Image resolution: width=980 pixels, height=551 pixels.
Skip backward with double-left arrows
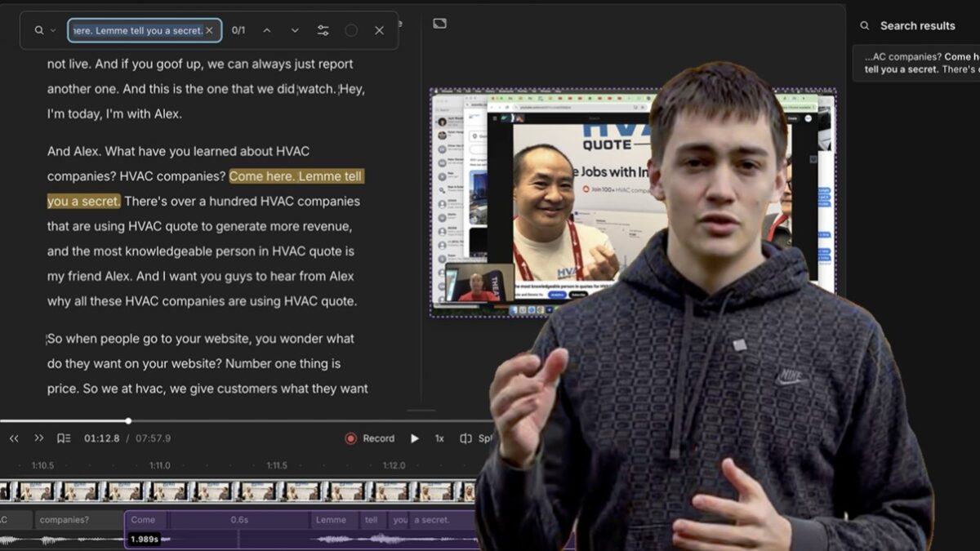coord(14,438)
